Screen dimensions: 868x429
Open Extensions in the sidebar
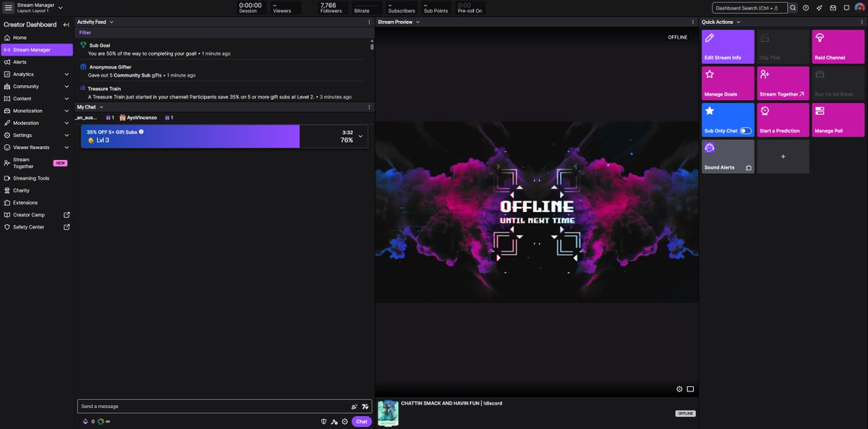[x=36, y=203]
